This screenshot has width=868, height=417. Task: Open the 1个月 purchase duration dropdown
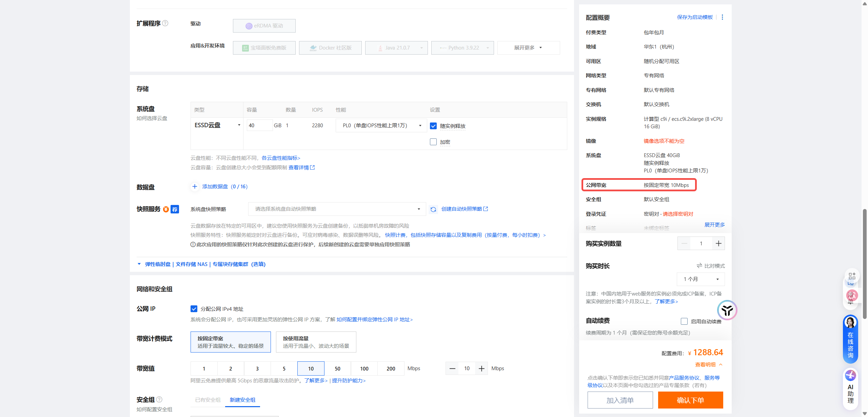click(x=701, y=279)
